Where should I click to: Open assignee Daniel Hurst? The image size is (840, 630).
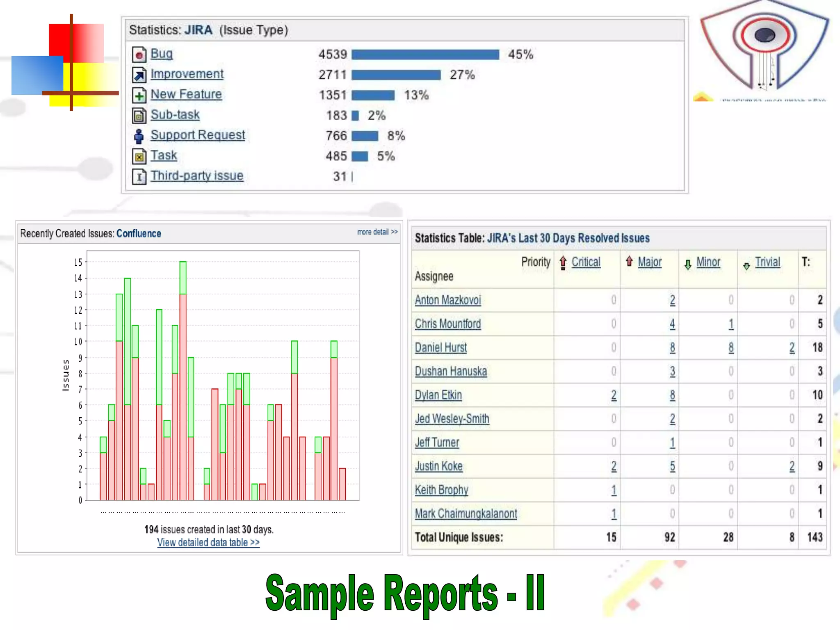click(441, 347)
